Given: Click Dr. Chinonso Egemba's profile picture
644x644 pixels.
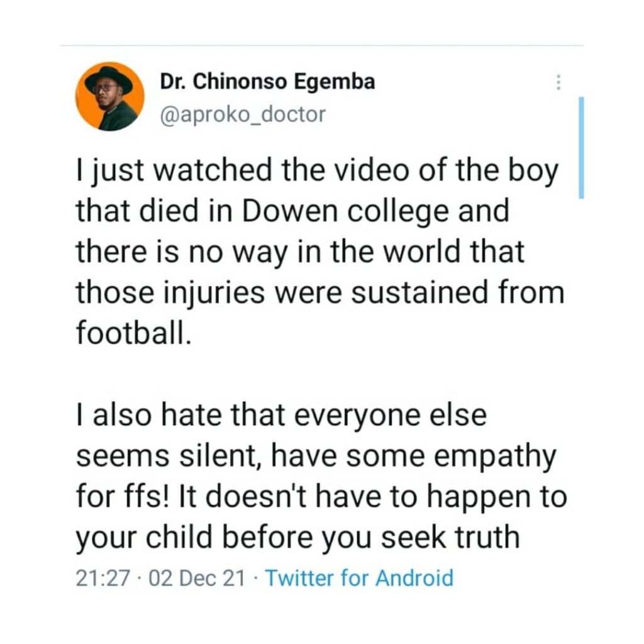Looking at the screenshot, I should point(109,96).
